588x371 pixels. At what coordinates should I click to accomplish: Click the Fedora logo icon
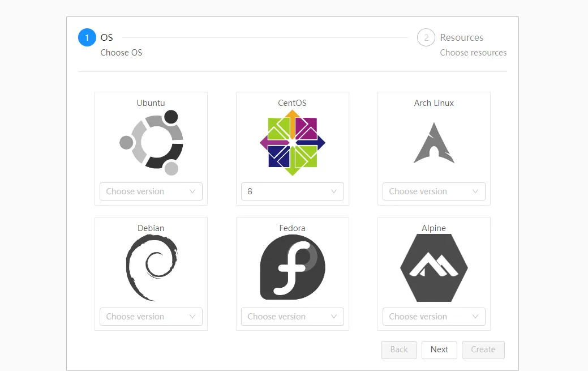[x=293, y=267]
